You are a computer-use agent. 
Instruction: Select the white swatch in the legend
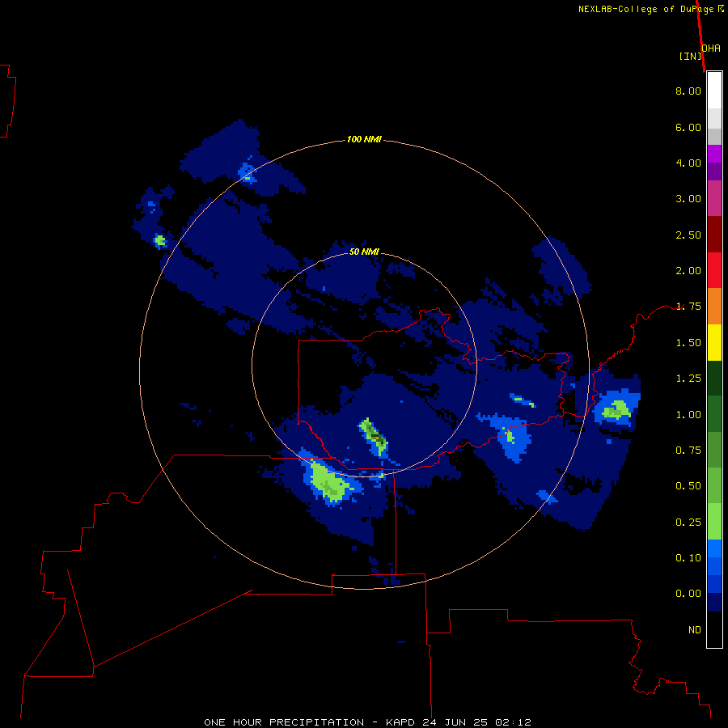tap(714, 91)
